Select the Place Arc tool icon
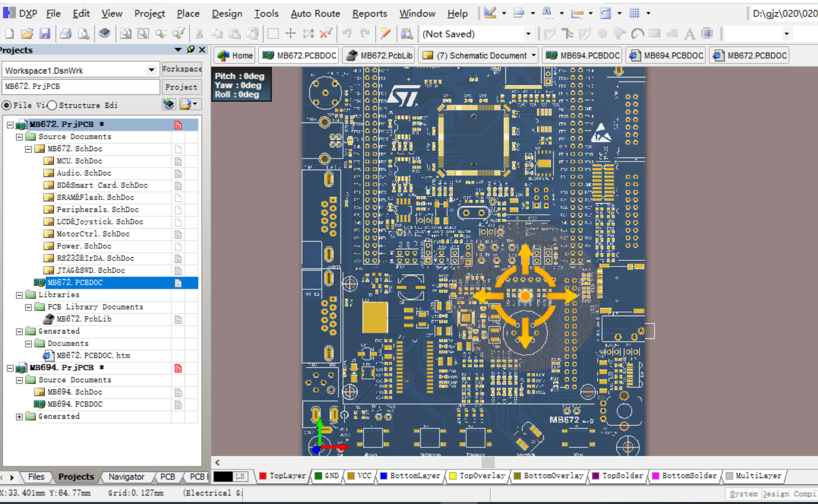Viewport: 818px width, 504px height. coord(638,34)
